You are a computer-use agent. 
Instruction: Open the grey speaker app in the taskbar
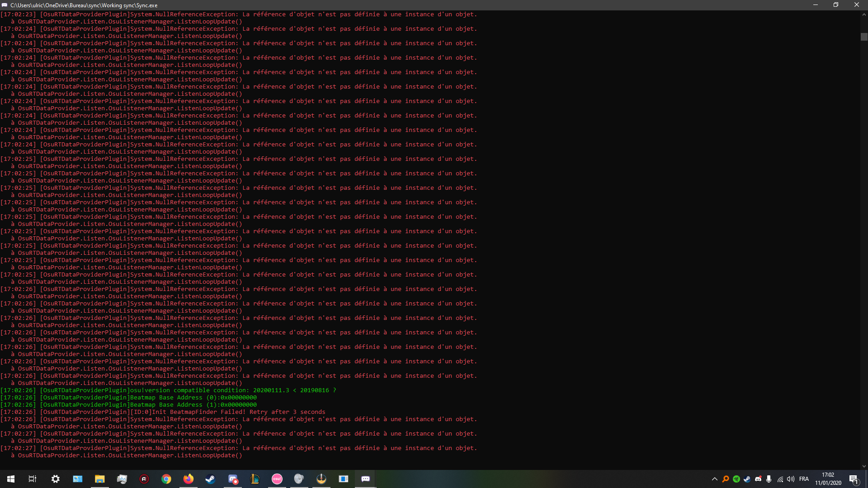(299, 479)
